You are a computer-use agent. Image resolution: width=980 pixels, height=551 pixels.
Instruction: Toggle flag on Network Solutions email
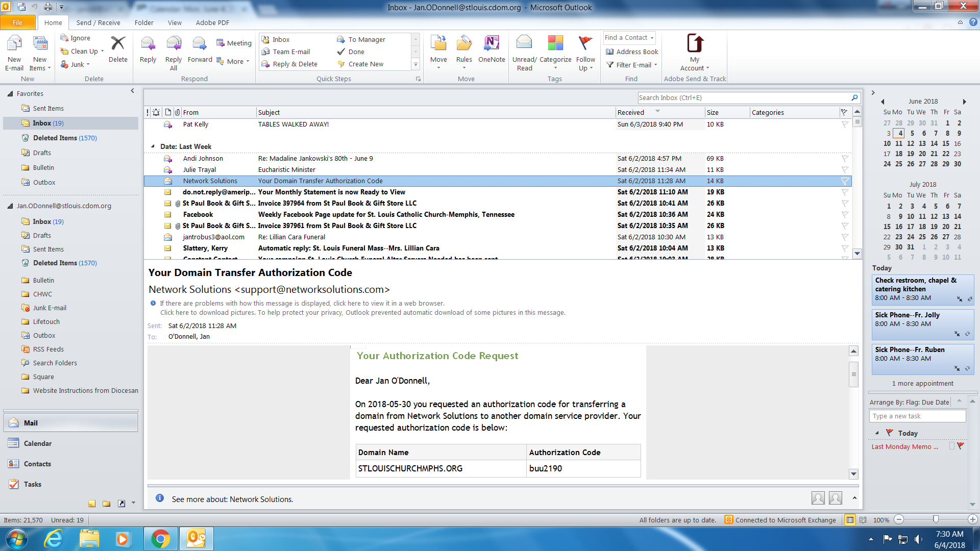[845, 181]
